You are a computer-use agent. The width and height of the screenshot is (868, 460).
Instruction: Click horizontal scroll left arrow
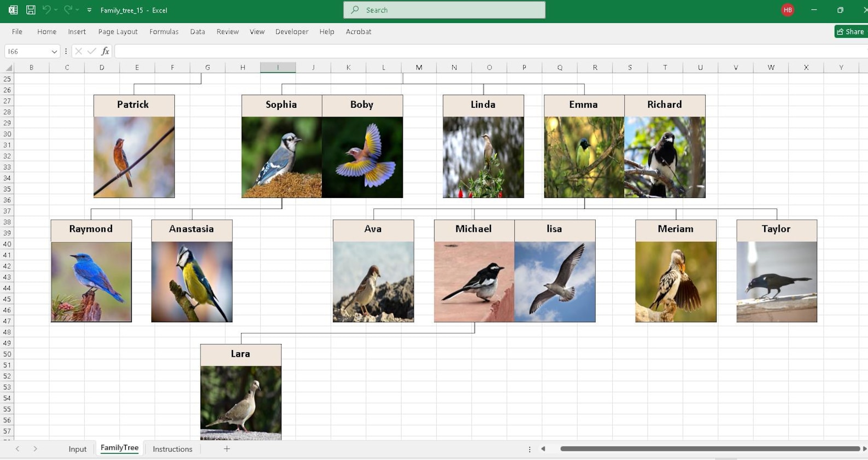(543, 449)
